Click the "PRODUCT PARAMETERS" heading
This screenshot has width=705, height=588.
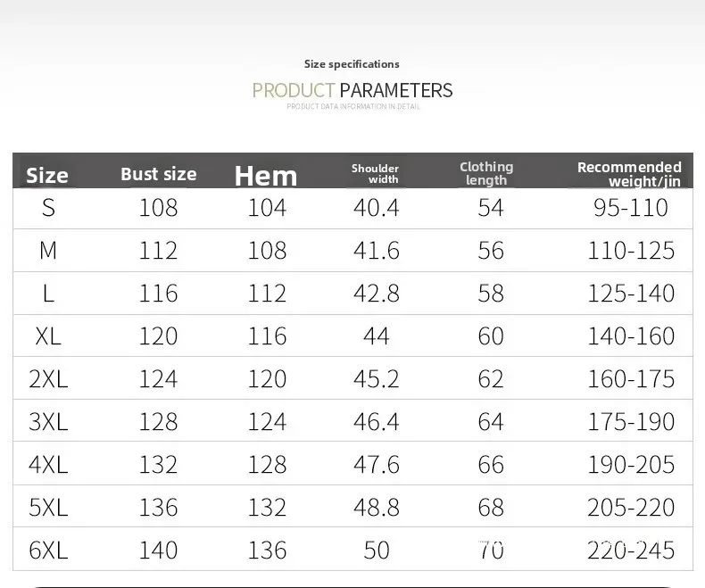(x=352, y=90)
